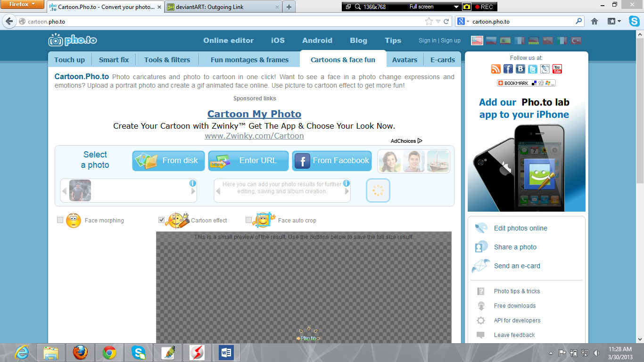Open the Cartoon My Photo ad link
Viewport: 644px width, 362px height.
pos(254,114)
